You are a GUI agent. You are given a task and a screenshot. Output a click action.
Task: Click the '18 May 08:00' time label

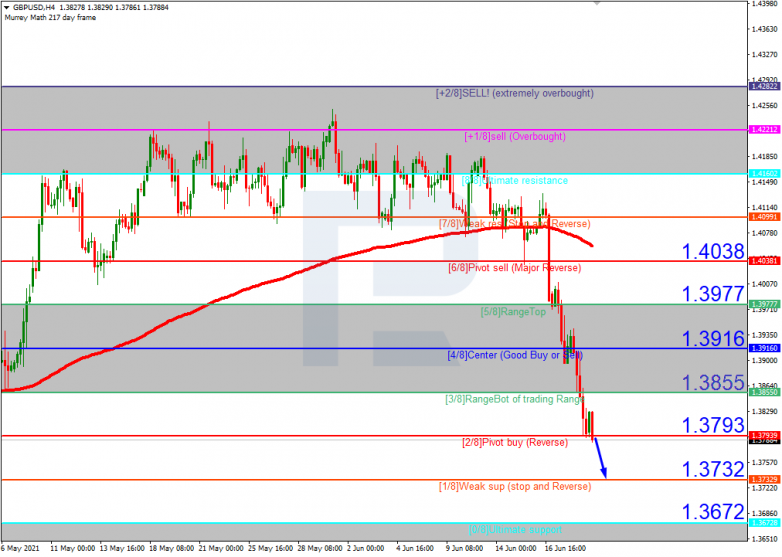click(172, 549)
